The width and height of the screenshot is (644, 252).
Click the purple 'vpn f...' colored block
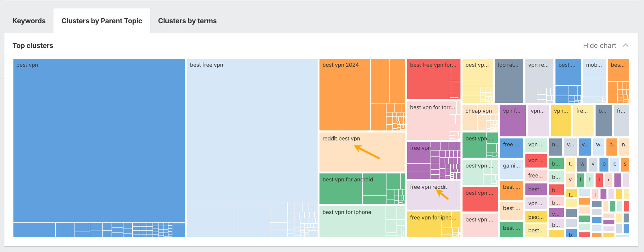[x=513, y=120]
